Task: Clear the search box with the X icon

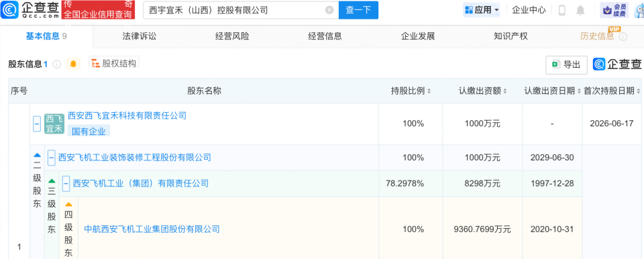Action: [329, 10]
